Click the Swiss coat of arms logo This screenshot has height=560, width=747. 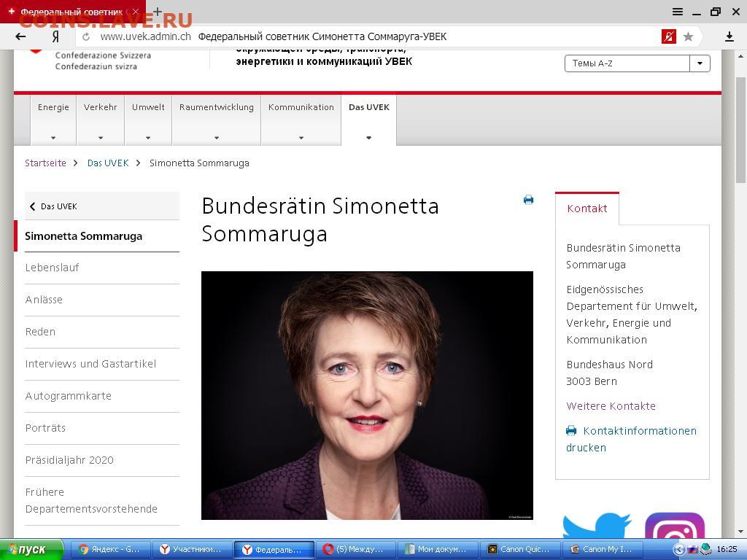coord(36,52)
